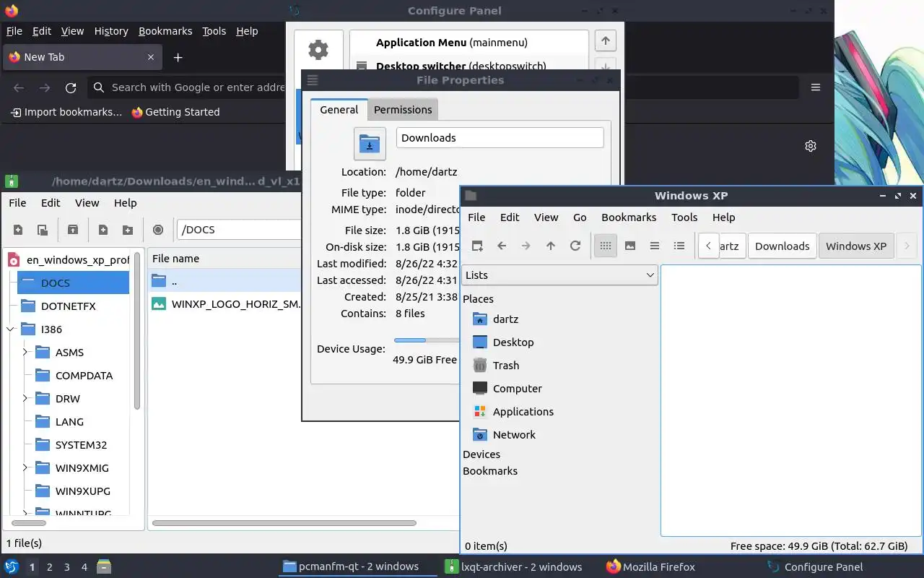Viewport: 924px width, 578px height.
Task: Close the New Tab in Firefox
Action: pos(151,57)
